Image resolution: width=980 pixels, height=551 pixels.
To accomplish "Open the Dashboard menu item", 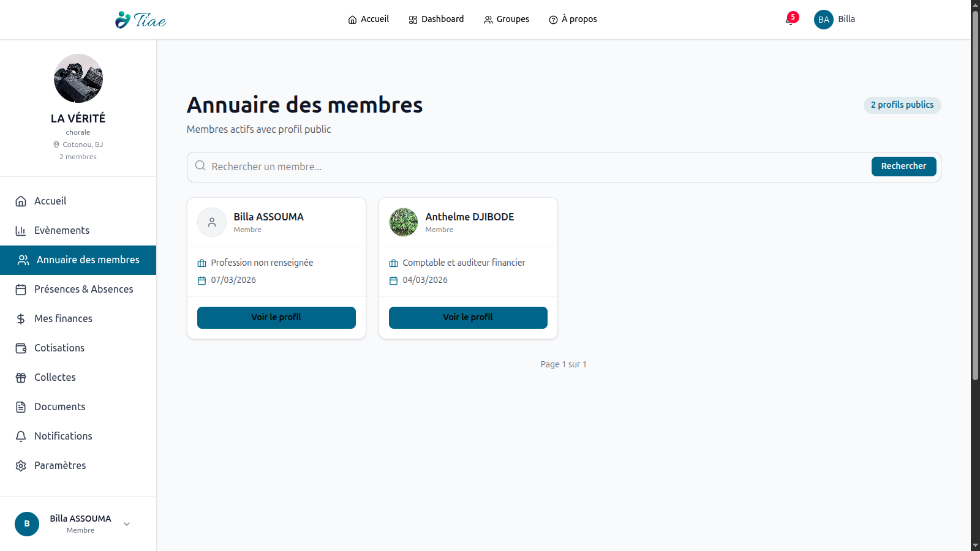I will pos(436,20).
